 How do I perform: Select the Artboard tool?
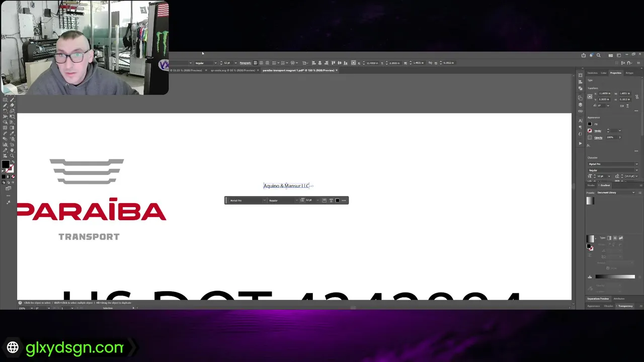point(12,145)
